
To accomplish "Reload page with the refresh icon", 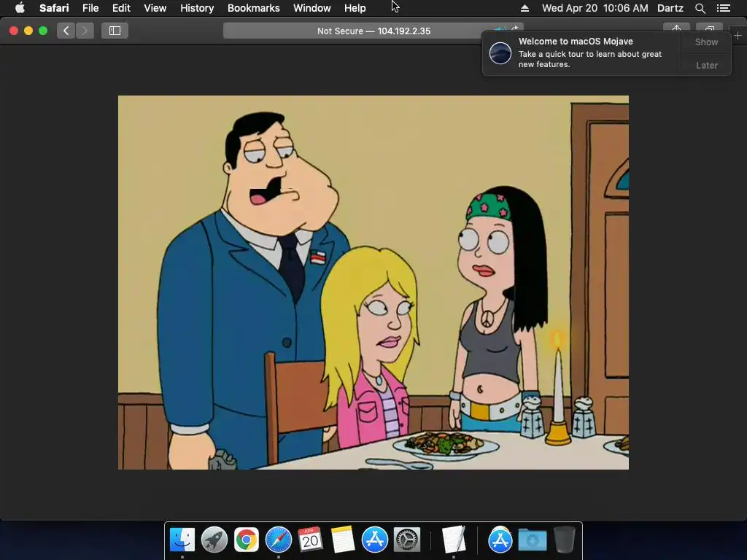I will 514,28.
